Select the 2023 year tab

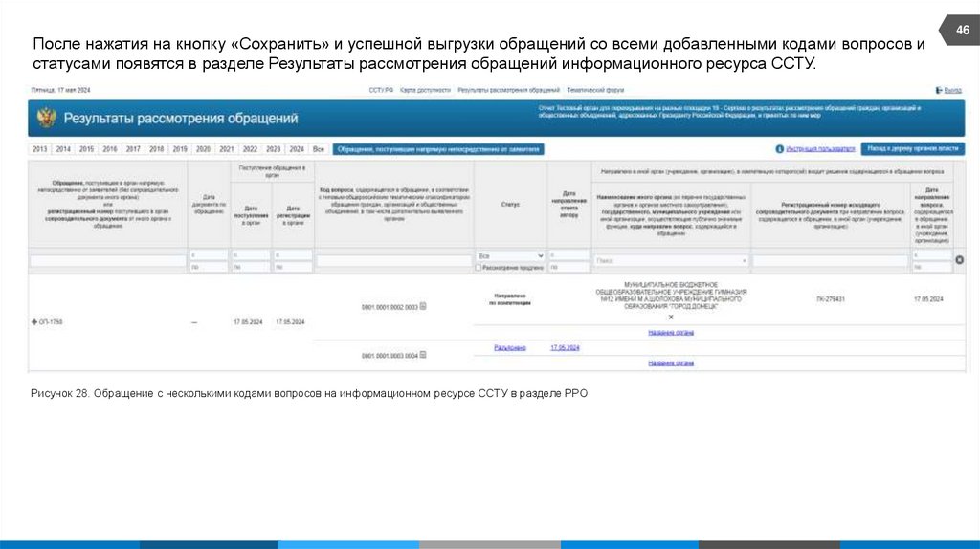coord(273,149)
